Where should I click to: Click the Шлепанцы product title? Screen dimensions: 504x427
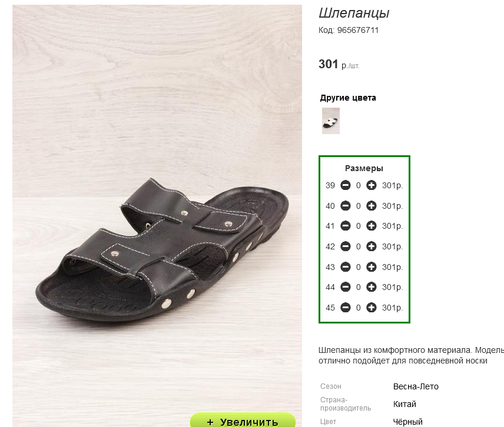pos(354,13)
